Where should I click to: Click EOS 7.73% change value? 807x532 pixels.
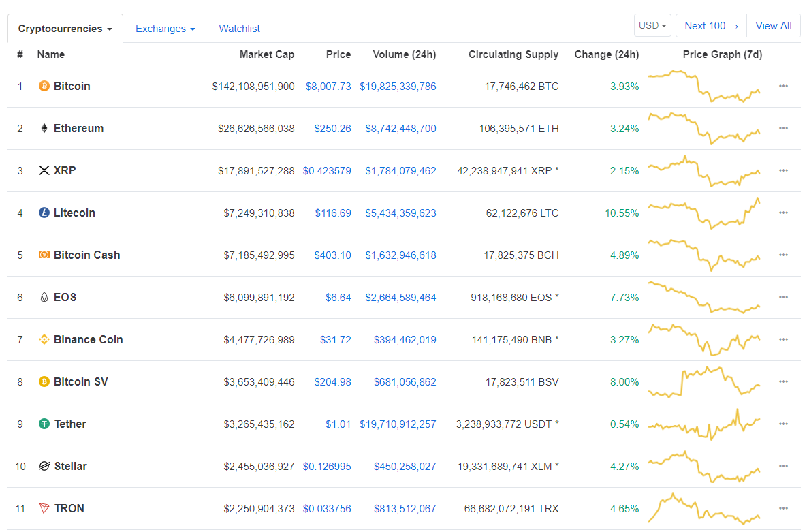(x=624, y=298)
